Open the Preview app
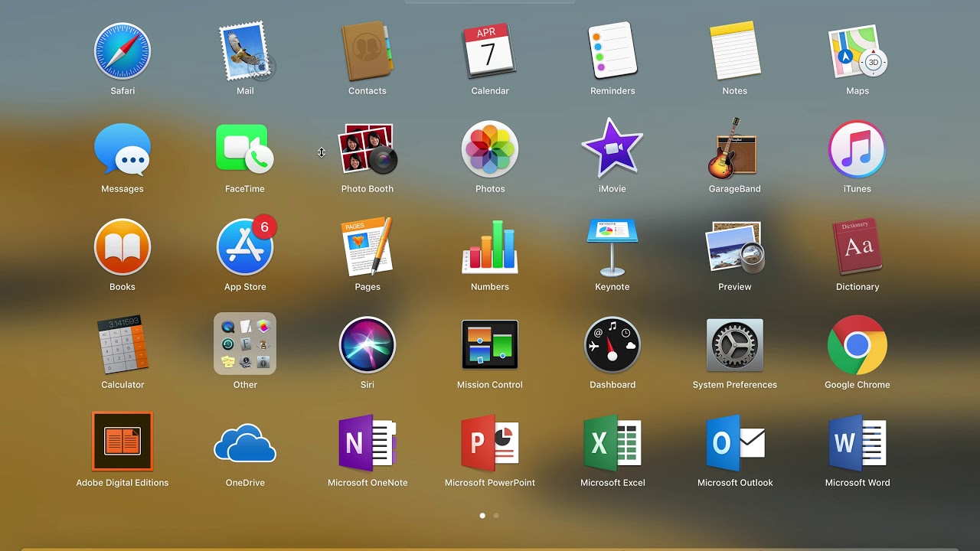980x551 pixels. [x=735, y=247]
